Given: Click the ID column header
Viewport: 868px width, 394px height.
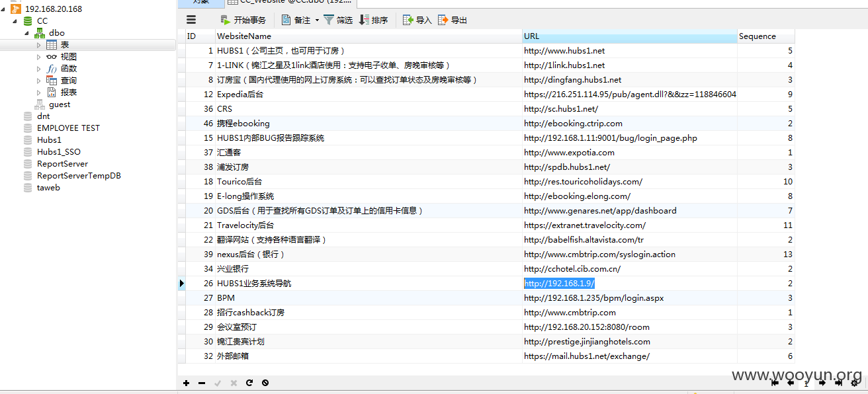Looking at the screenshot, I should 200,36.
